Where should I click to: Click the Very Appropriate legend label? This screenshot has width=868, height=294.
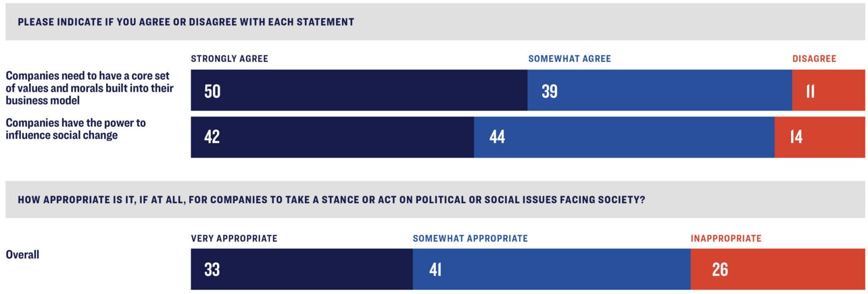tap(234, 238)
